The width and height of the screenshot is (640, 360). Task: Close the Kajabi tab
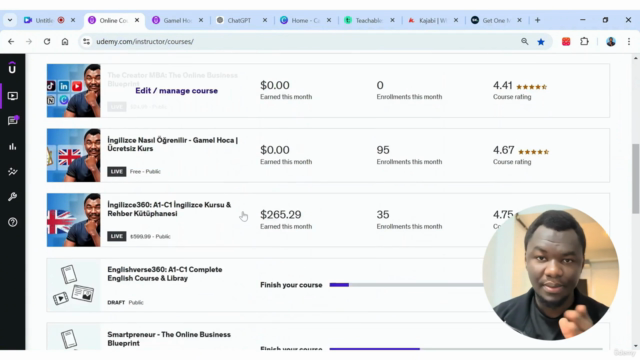point(456,20)
